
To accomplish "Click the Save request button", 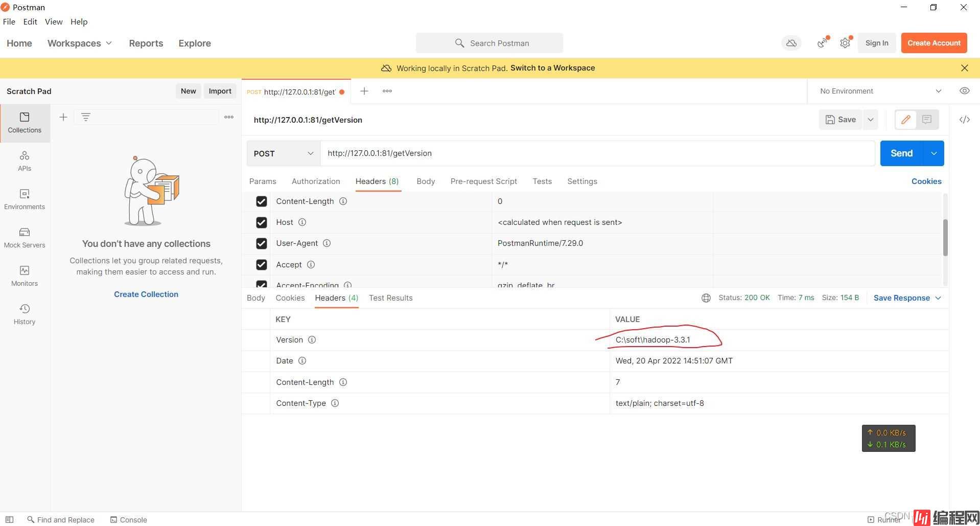I will pyautogui.click(x=841, y=120).
